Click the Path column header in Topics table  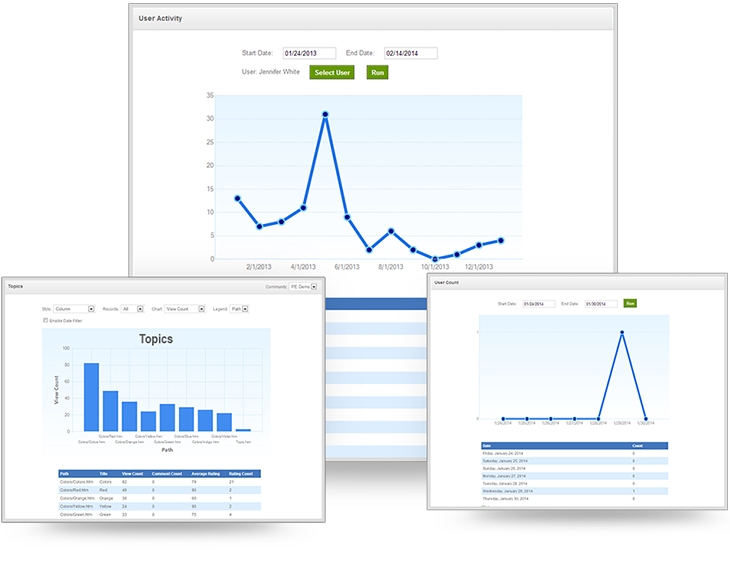[x=64, y=474]
